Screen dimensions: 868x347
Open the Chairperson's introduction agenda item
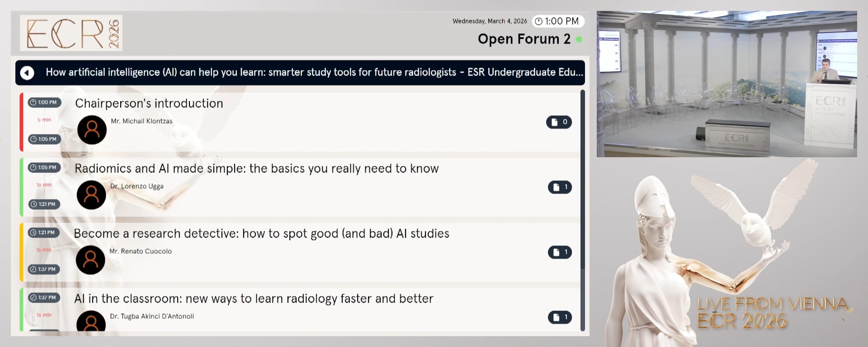pos(149,103)
